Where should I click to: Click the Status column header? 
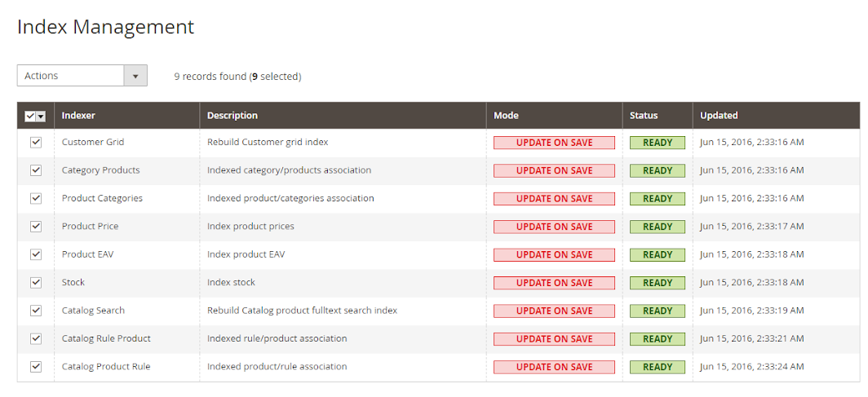point(644,116)
